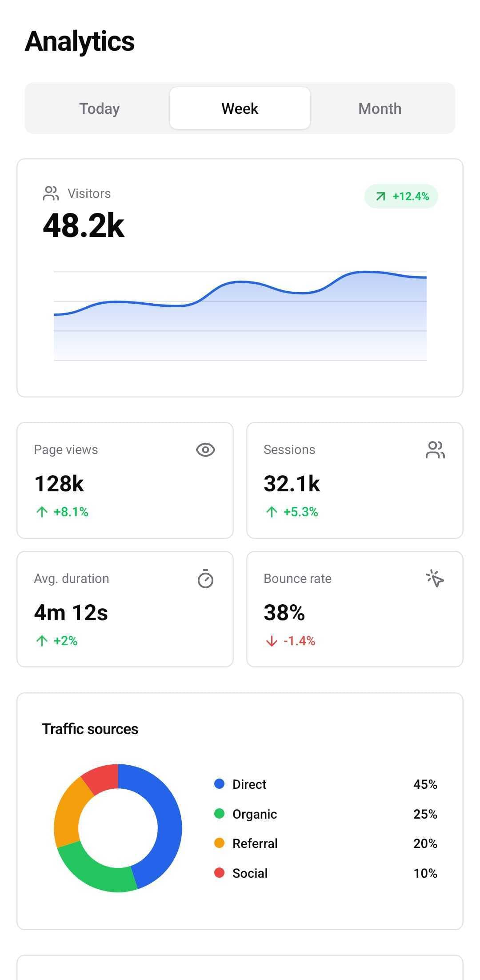Click the orange Referral legend dot
This screenshot has height=980, width=480.
pyautogui.click(x=219, y=843)
